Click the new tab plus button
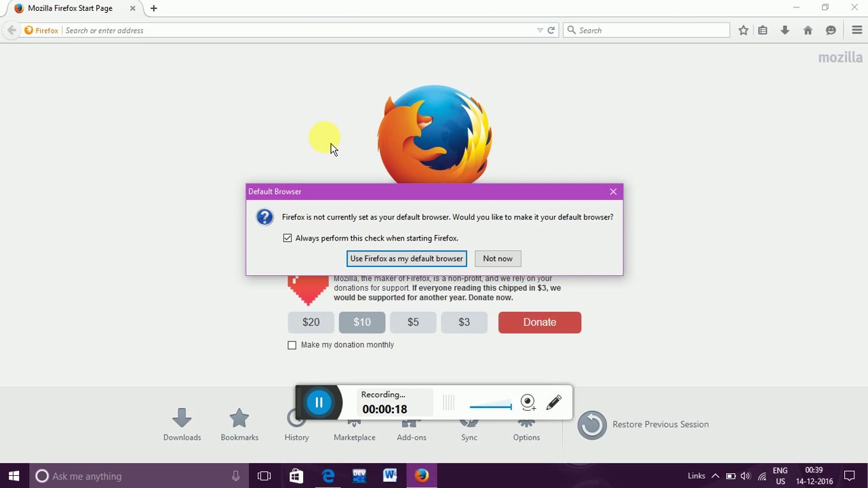 [x=154, y=8]
